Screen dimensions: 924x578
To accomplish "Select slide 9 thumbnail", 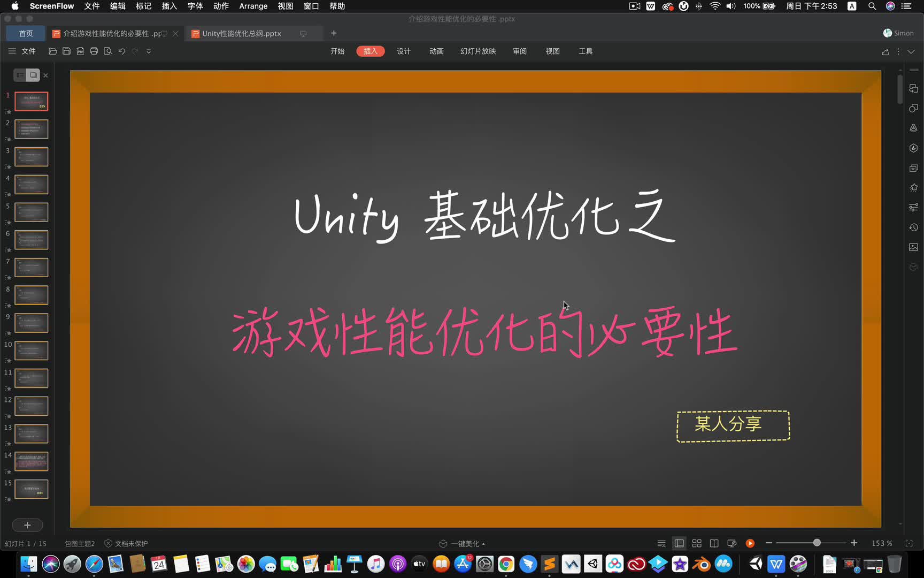I will pyautogui.click(x=31, y=323).
